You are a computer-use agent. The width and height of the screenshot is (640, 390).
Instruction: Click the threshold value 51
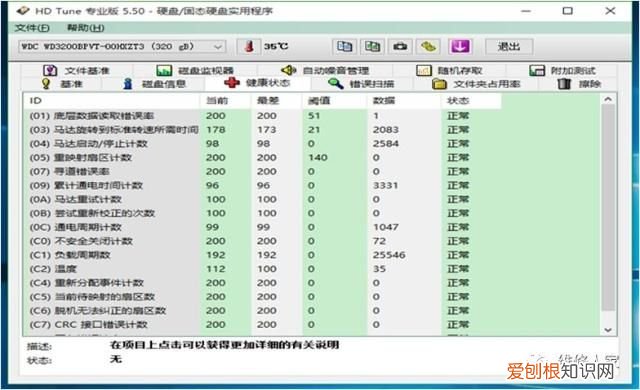coord(314,116)
